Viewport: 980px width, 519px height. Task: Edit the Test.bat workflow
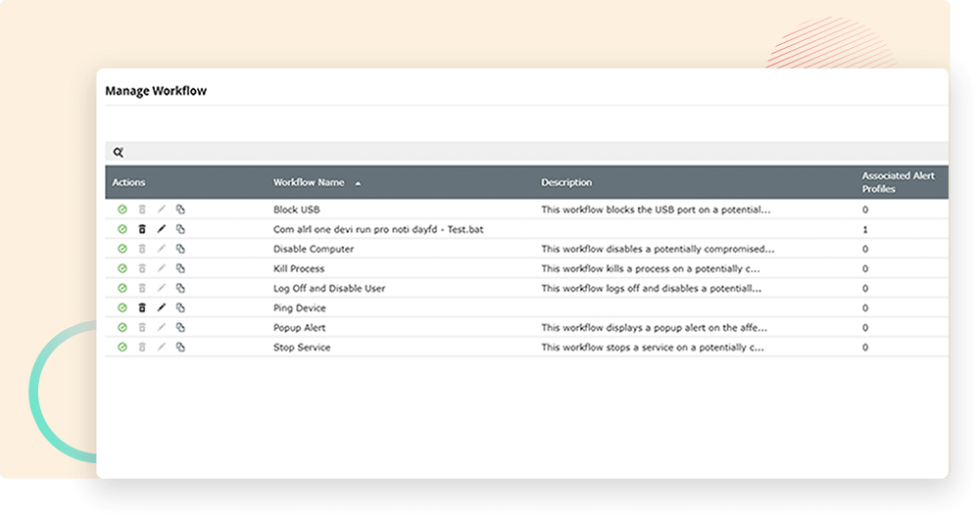pos(162,229)
